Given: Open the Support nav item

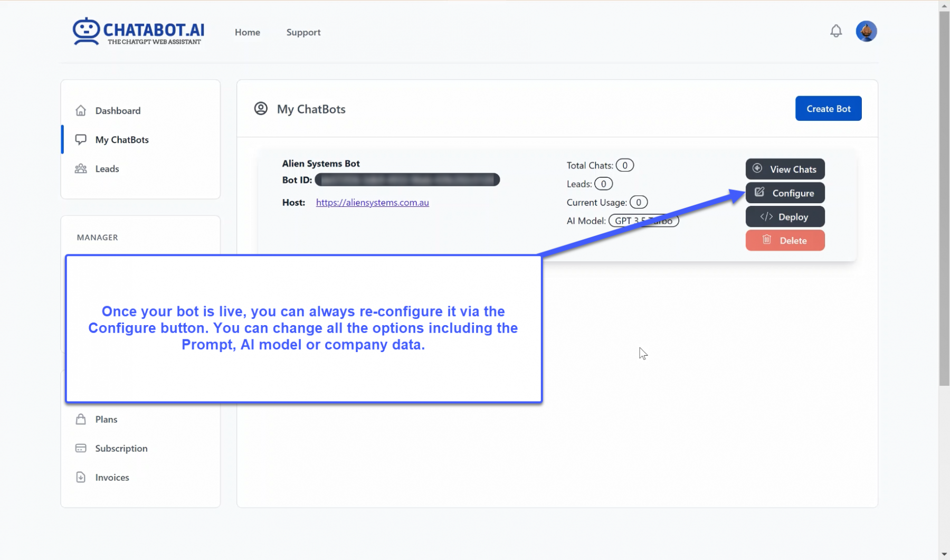Looking at the screenshot, I should point(303,32).
